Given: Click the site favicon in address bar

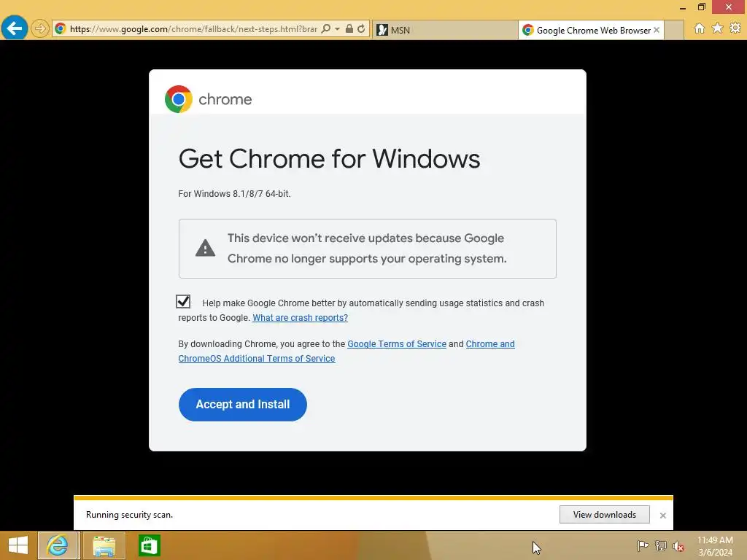Looking at the screenshot, I should [60, 28].
